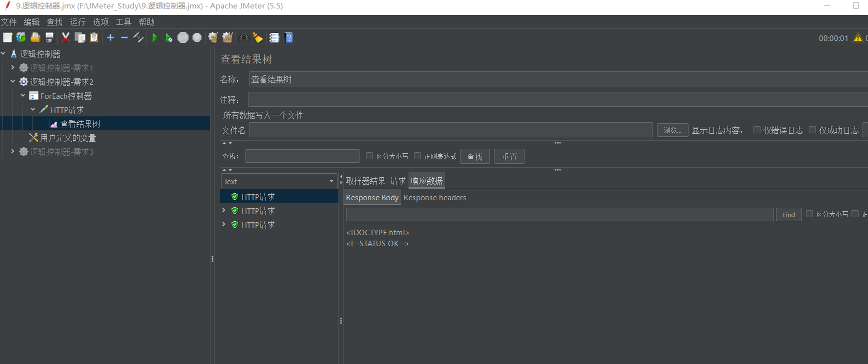The image size is (868, 364).
Task: Clear results with single broom gear icon
Action: [213, 37]
